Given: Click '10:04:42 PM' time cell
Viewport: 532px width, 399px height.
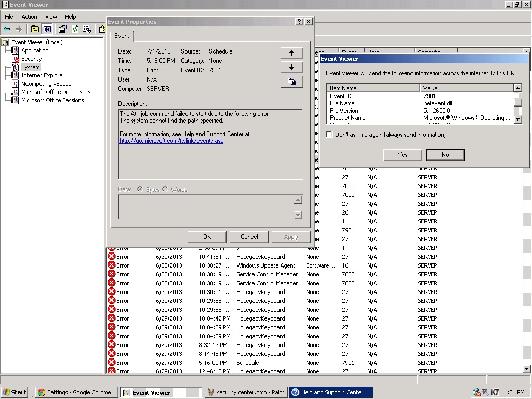Looking at the screenshot, I should tap(215, 318).
